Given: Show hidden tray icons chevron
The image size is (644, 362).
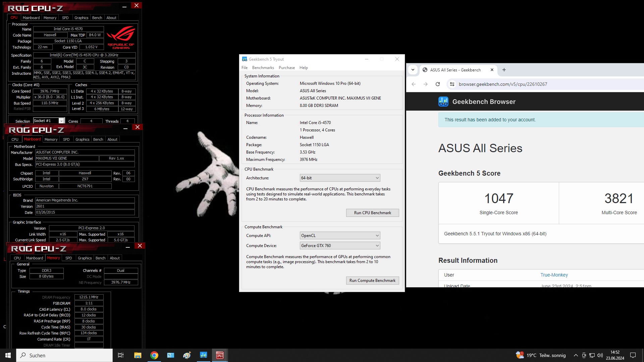Looking at the screenshot, I should click(576, 355).
